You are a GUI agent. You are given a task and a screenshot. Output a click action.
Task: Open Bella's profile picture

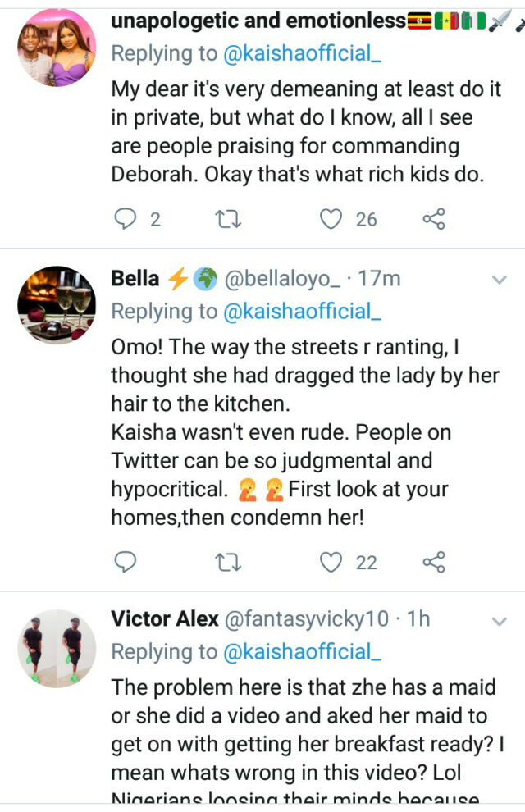pyautogui.click(x=57, y=304)
